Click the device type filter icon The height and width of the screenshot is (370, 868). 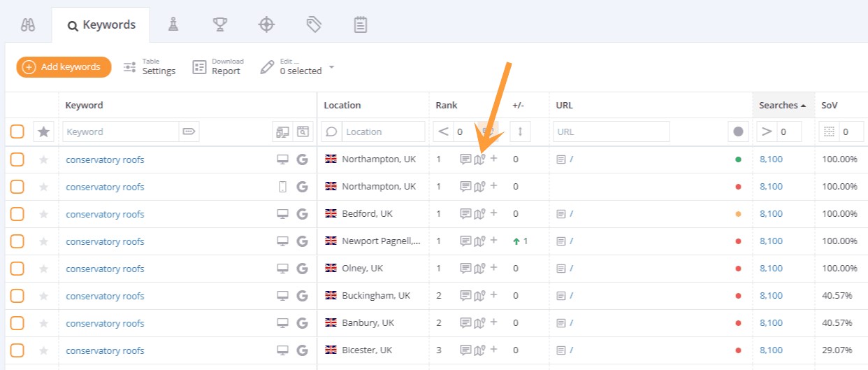tap(282, 131)
